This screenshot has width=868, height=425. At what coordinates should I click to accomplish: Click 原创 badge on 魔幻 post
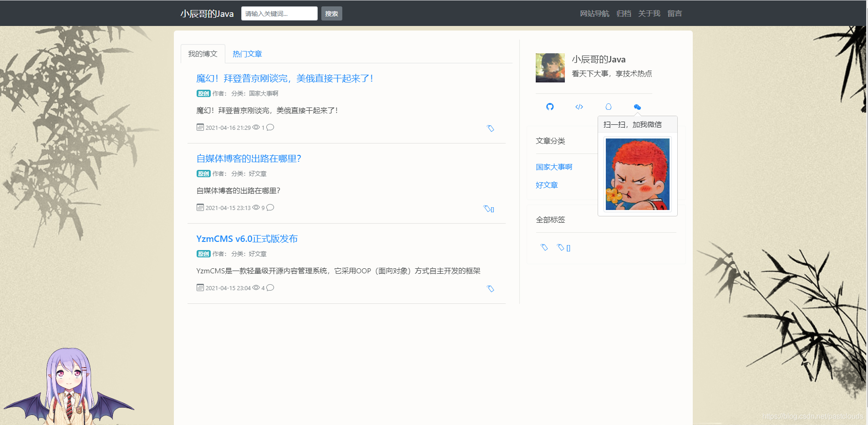click(203, 93)
